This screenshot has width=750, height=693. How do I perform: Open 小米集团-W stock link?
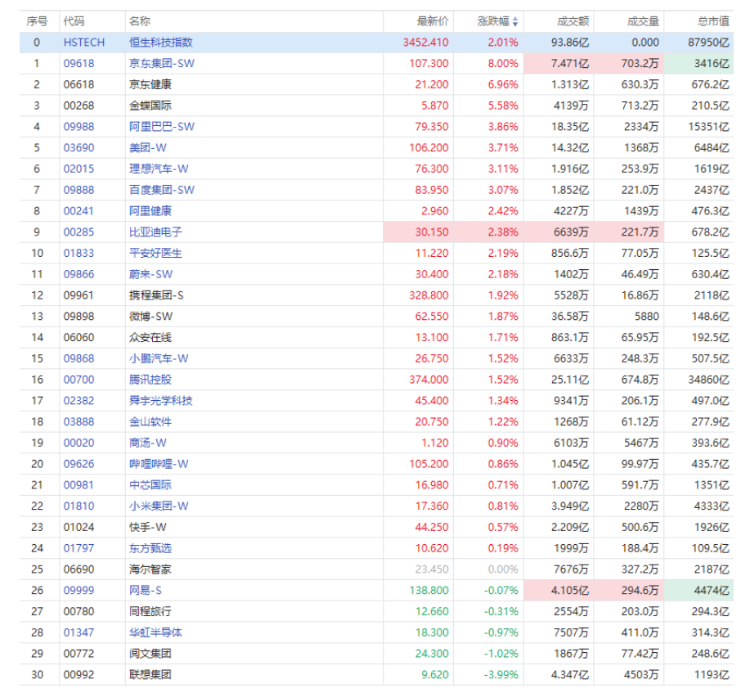coord(159,506)
